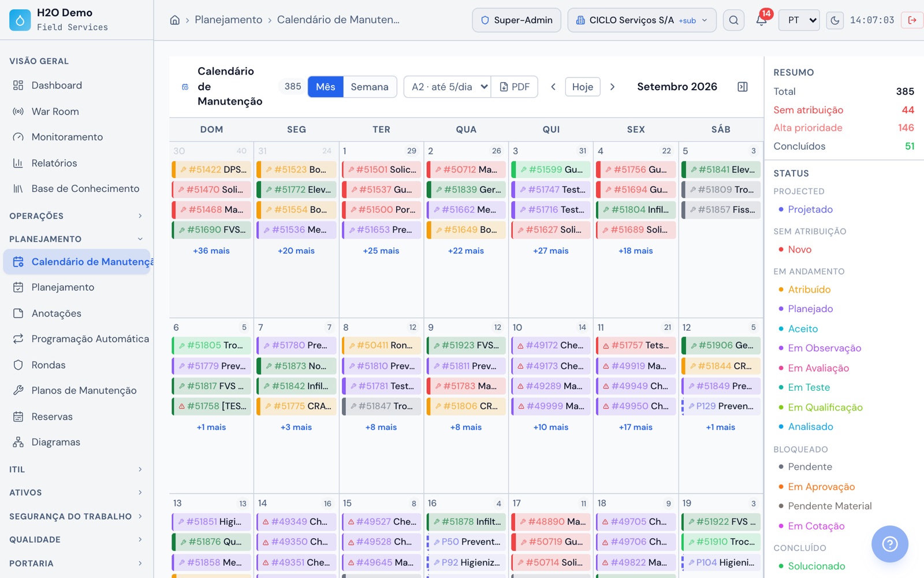Image resolution: width=924 pixels, height=578 pixels.
Task: Expand SEGURANÇA DO TRABALHO section
Action: pos(76,516)
